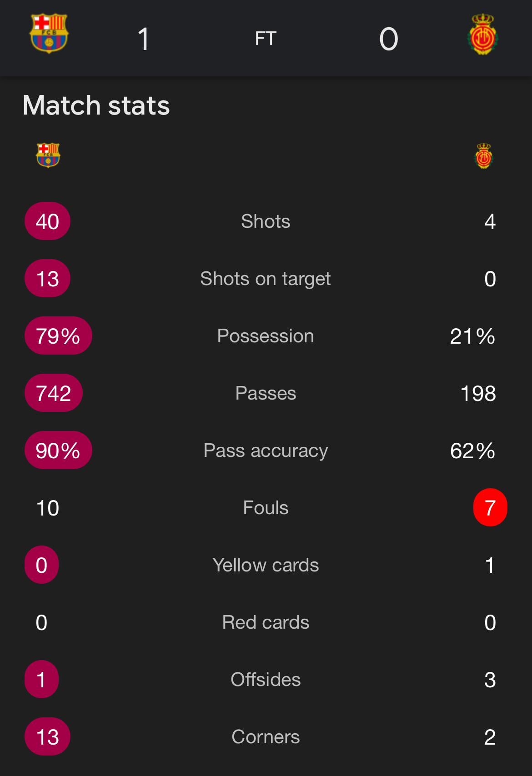This screenshot has height=776, width=532.
Task: Open the Match stats section header
Action: pyautogui.click(x=96, y=105)
